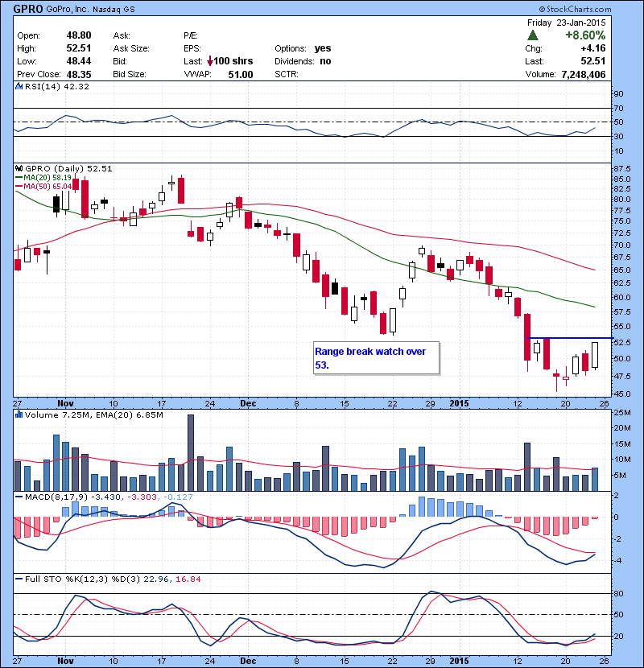Click the Dec label on price chart axis

[248, 402]
